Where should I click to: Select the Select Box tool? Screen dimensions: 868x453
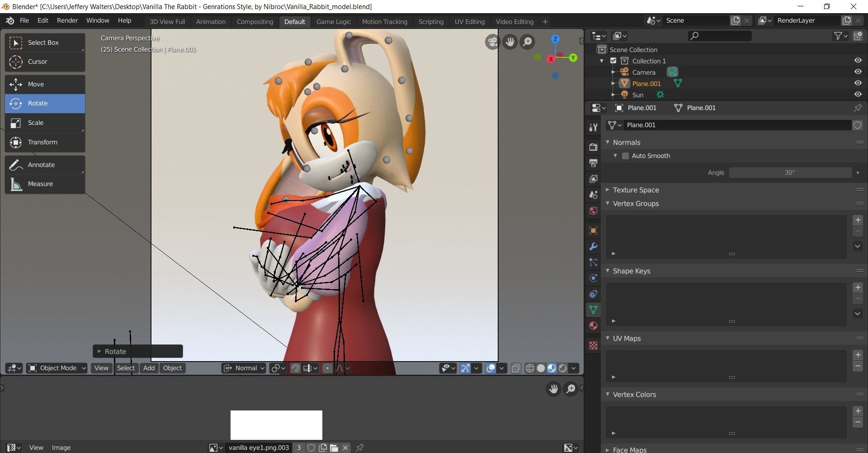point(45,43)
